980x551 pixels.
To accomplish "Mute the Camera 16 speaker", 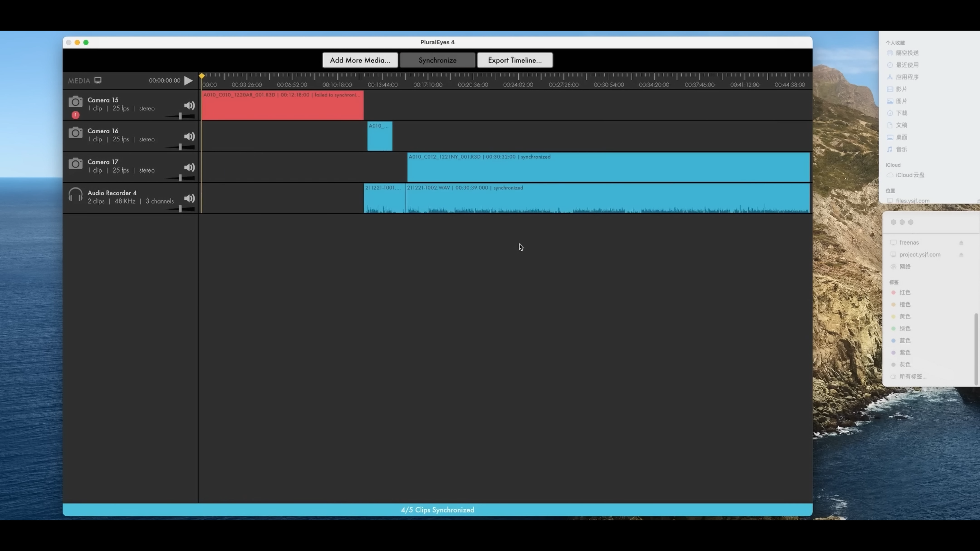I will 189,136.
